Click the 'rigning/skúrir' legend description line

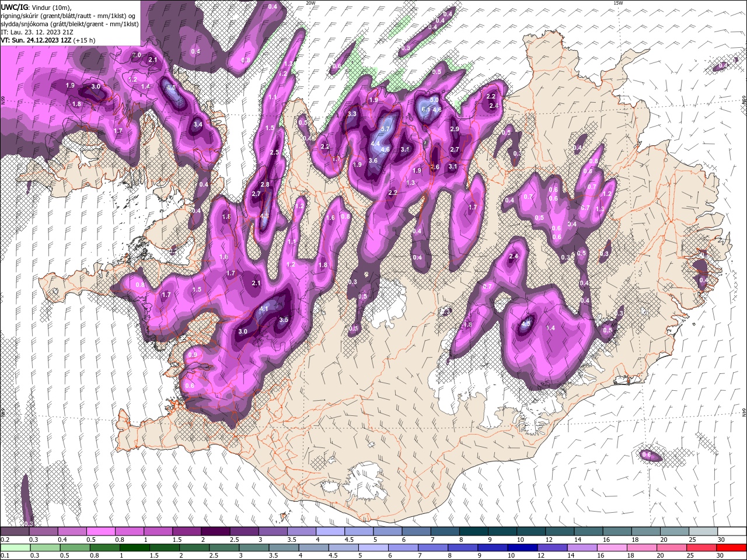68,16
